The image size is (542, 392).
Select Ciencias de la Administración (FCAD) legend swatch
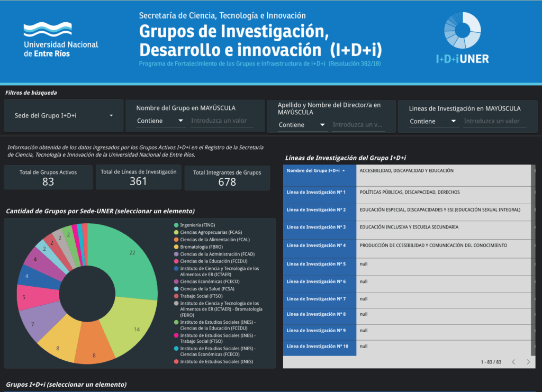pos(176,254)
